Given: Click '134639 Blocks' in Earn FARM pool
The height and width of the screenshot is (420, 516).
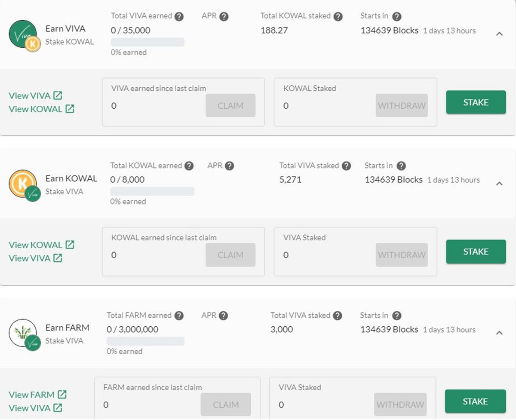Looking at the screenshot, I should [389, 329].
